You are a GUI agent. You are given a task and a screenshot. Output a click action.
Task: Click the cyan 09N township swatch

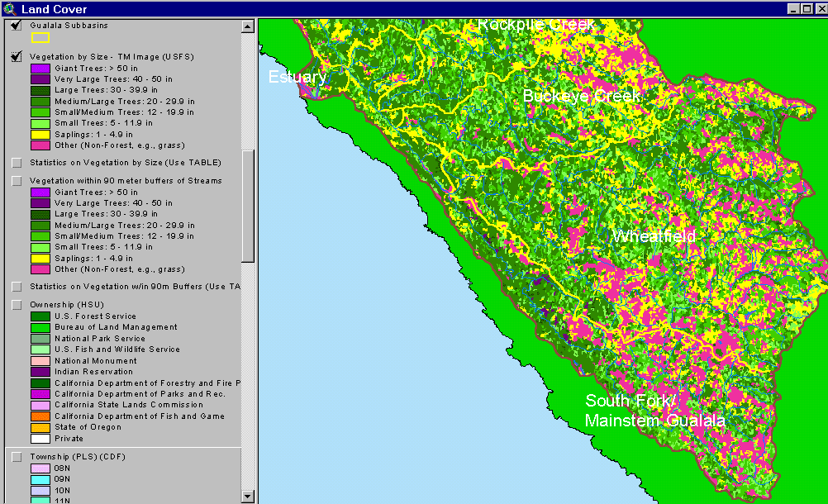click(x=40, y=479)
